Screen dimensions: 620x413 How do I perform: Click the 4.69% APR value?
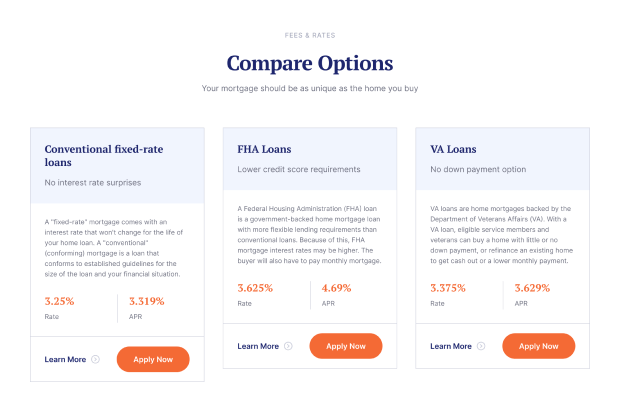pos(336,288)
